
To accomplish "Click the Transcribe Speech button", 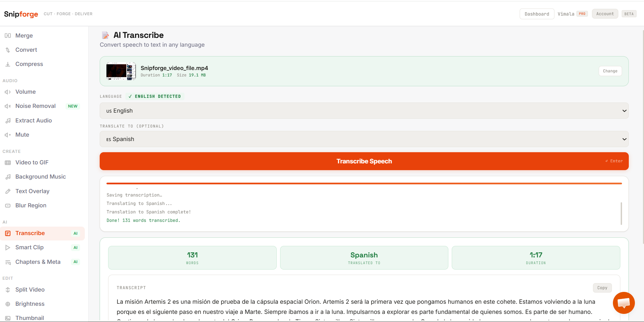I will (364, 161).
